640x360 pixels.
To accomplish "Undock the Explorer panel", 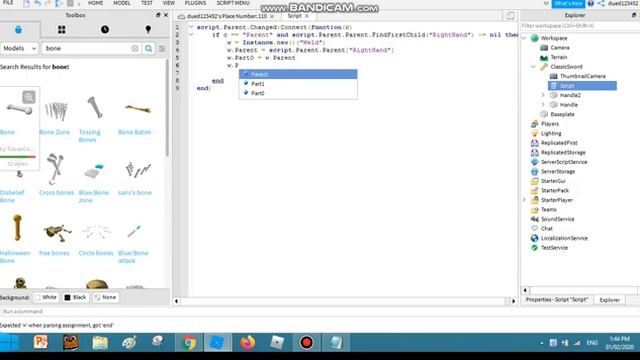I will coord(633,15).
